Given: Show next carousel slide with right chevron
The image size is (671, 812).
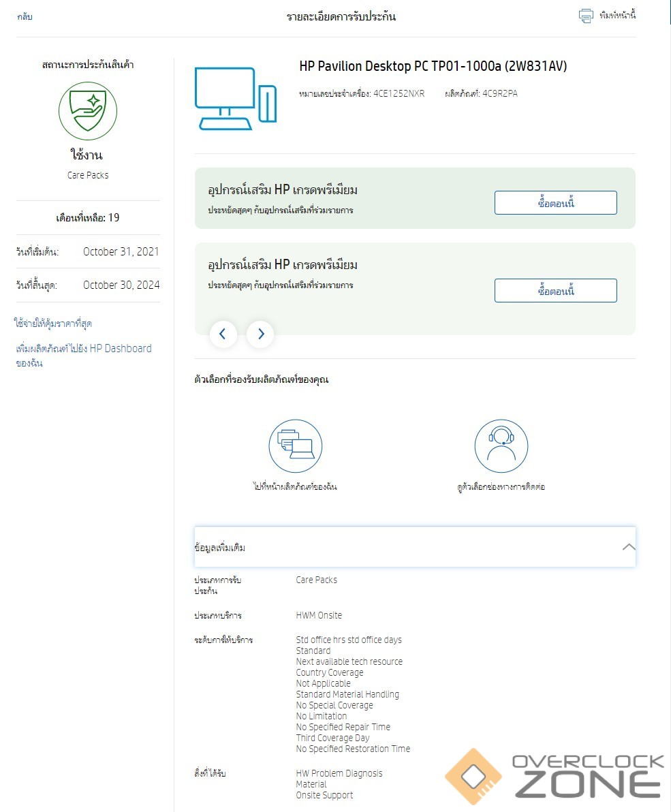Looking at the screenshot, I should pyautogui.click(x=260, y=334).
